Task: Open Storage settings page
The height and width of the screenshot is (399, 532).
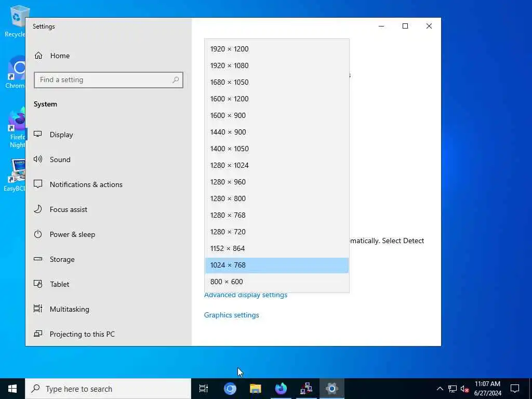Action: (x=109, y=259)
